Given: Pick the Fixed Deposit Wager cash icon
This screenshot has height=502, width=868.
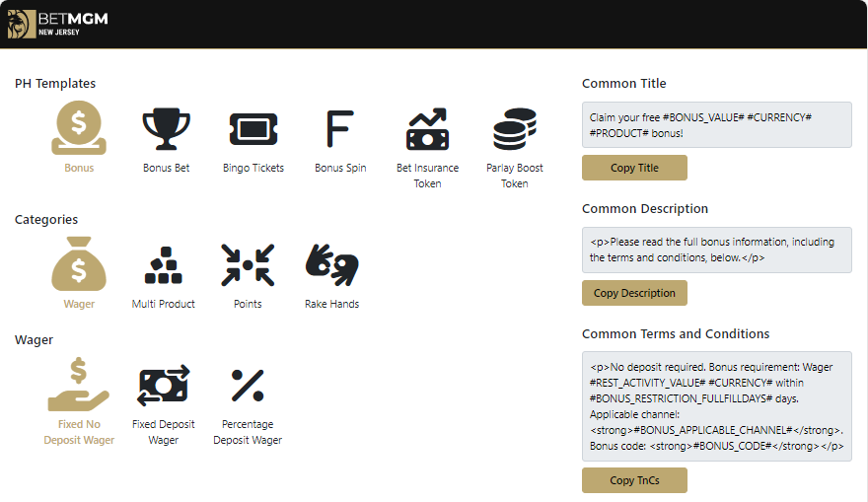Looking at the screenshot, I should [x=164, y=386].
